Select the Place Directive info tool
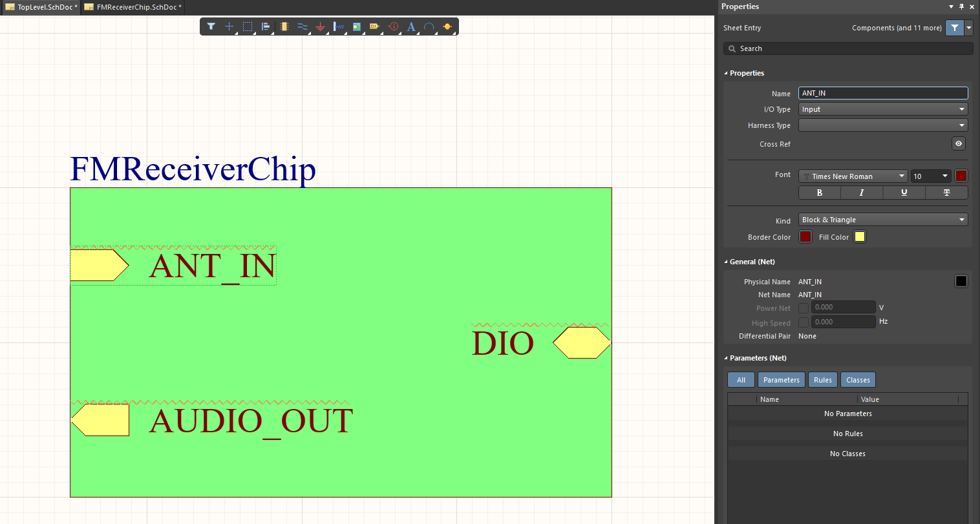The width and height of the screenshot is (980, 524). [x=393, y=26]
